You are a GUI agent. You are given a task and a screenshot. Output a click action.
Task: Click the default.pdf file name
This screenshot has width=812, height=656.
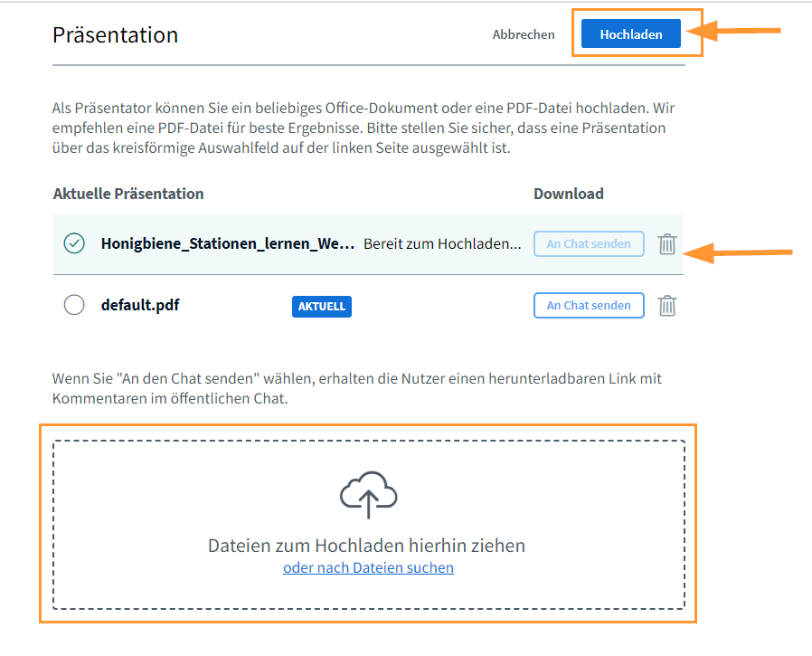click(140, 305)
